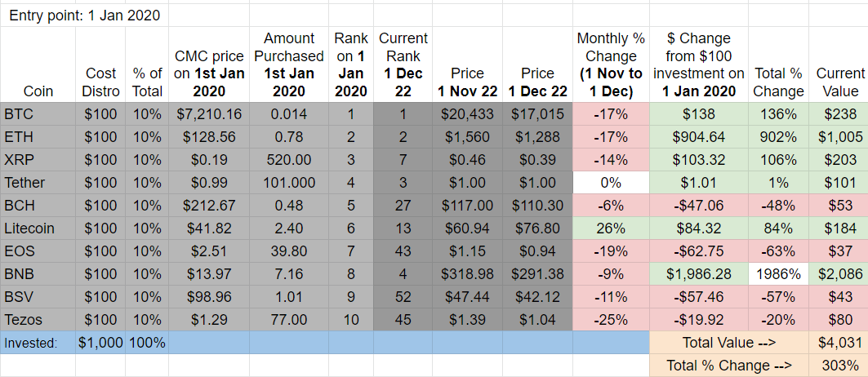
Task: Select the XRP coin cell
Action: (x=38, y=159)
